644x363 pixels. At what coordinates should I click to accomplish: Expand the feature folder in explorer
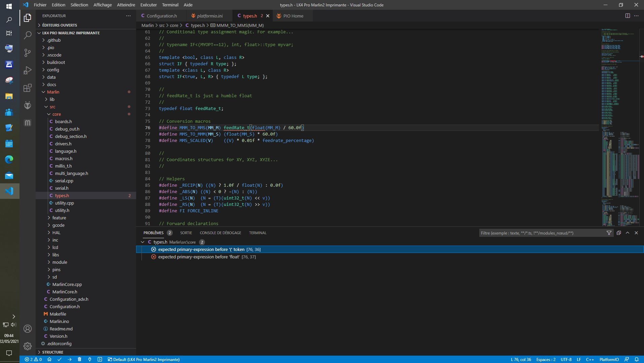click(x=59, y=218)
